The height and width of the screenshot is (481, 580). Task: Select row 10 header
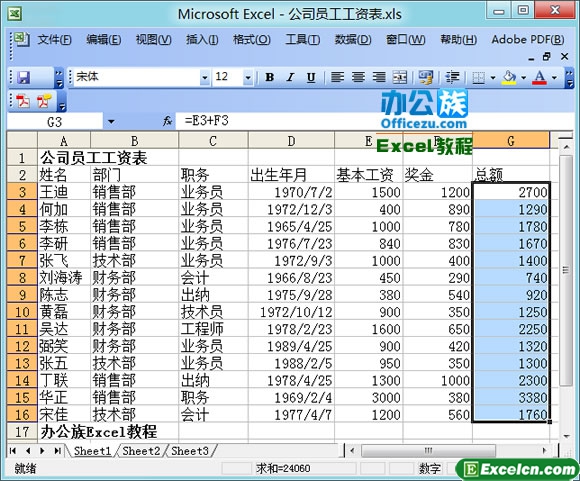pyautogui.click(x=22, y=312)
